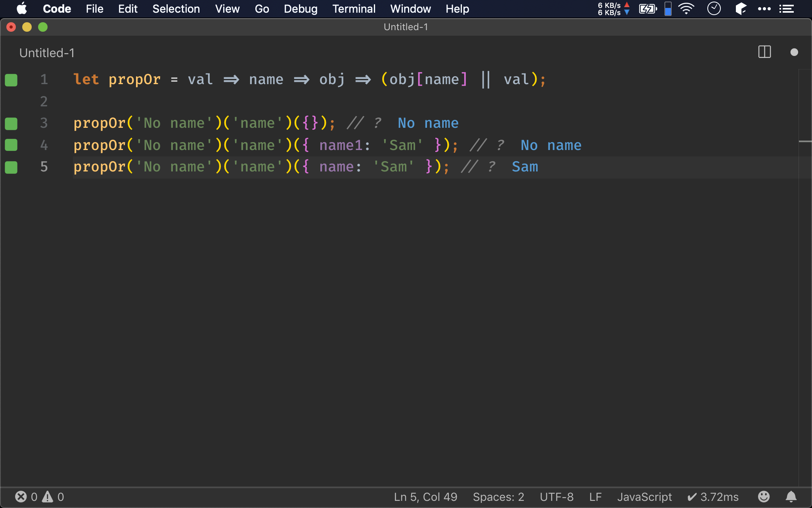Screen dimensions: 812x508
Task: Click the green coverage marker on line 4
Action: 11,145
